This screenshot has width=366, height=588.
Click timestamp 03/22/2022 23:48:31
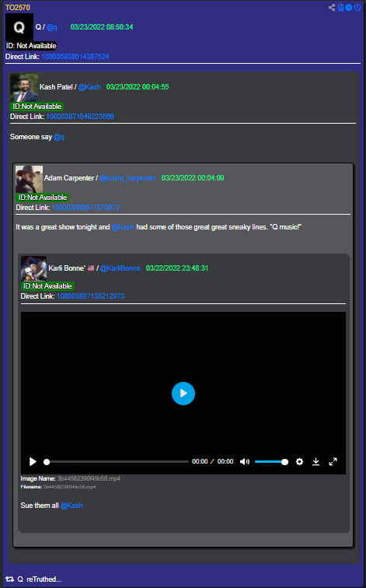(177, 268)
